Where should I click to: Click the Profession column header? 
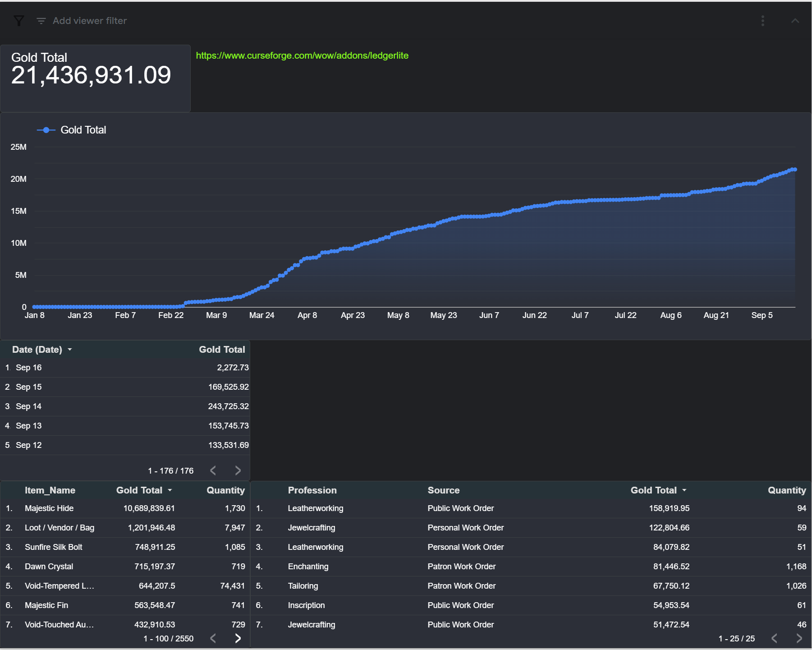click(312, 490)
